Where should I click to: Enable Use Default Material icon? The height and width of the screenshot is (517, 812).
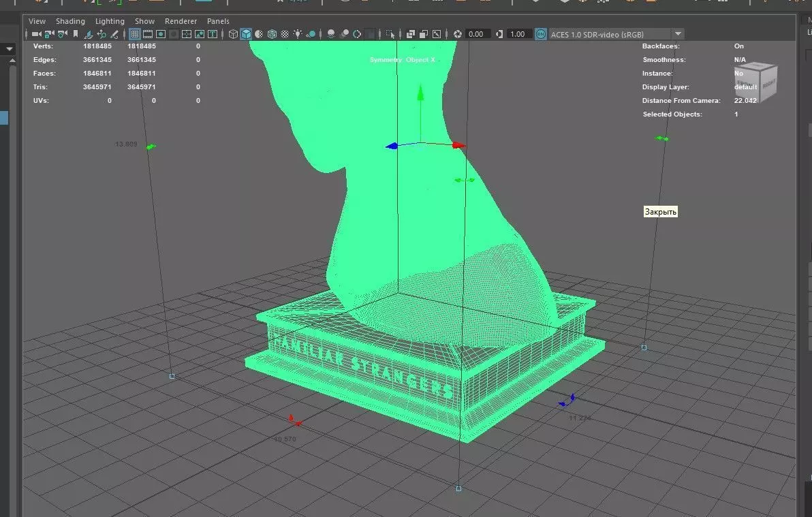point(259,34)
